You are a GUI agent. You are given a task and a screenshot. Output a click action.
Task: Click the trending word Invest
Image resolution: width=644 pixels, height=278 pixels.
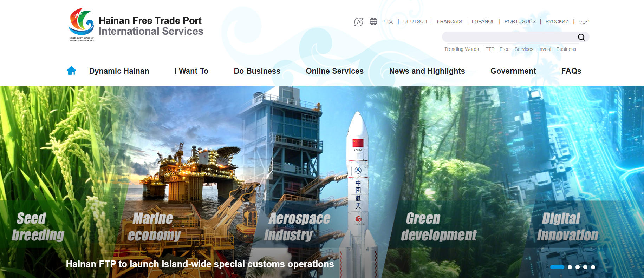click(545, 49)
